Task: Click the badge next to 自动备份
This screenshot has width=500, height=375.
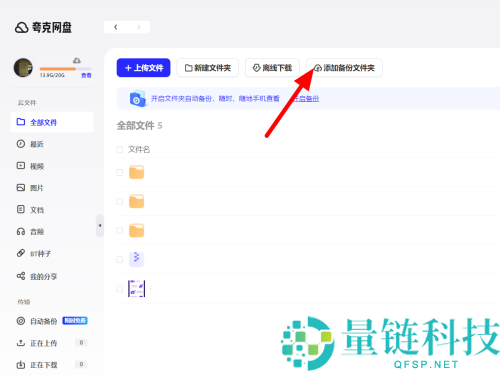Action: 75,321
